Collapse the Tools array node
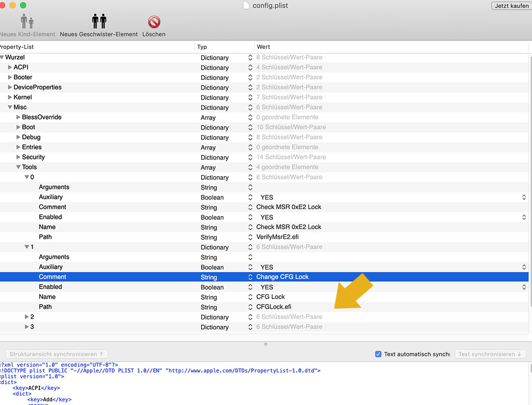The height and width of the screenshot is (405, 532). click(19, 167)
